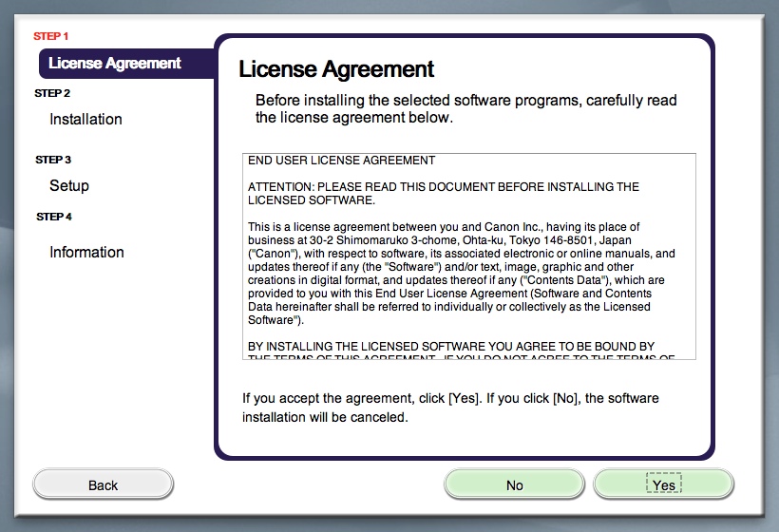The height and width of the screenshot is (532, 779).
Task: Click the 'Before installing the selected software' instruction
Action: tap(465, 109)
